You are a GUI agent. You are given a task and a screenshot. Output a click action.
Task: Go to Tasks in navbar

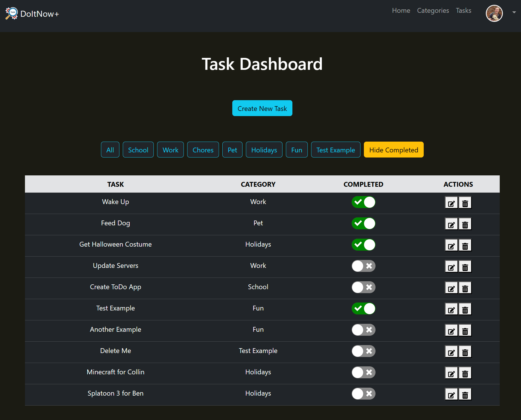tap(463, 10)
